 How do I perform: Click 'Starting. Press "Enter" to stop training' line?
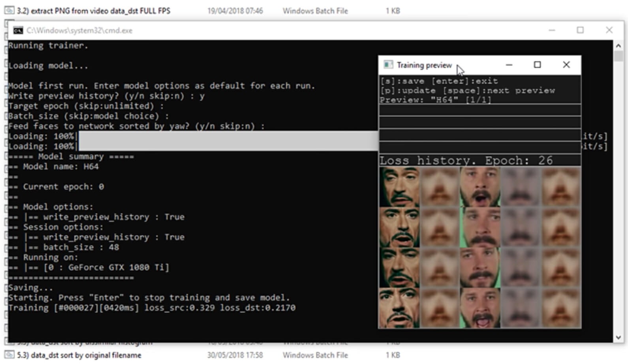[x=149, y=298]
